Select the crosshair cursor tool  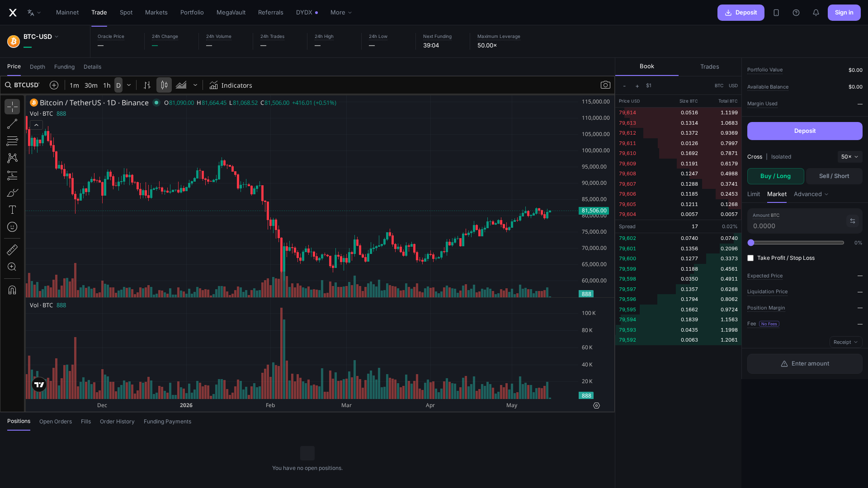[x=12, y=107]
